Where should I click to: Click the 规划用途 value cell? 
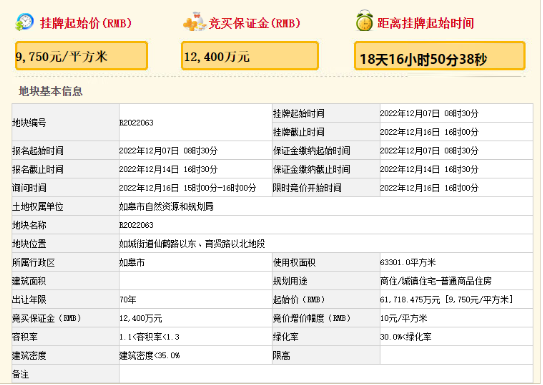coord(456,281)
